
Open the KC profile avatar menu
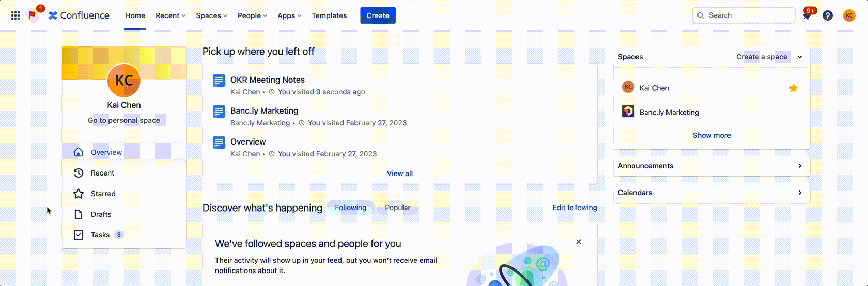pos(849,15)
